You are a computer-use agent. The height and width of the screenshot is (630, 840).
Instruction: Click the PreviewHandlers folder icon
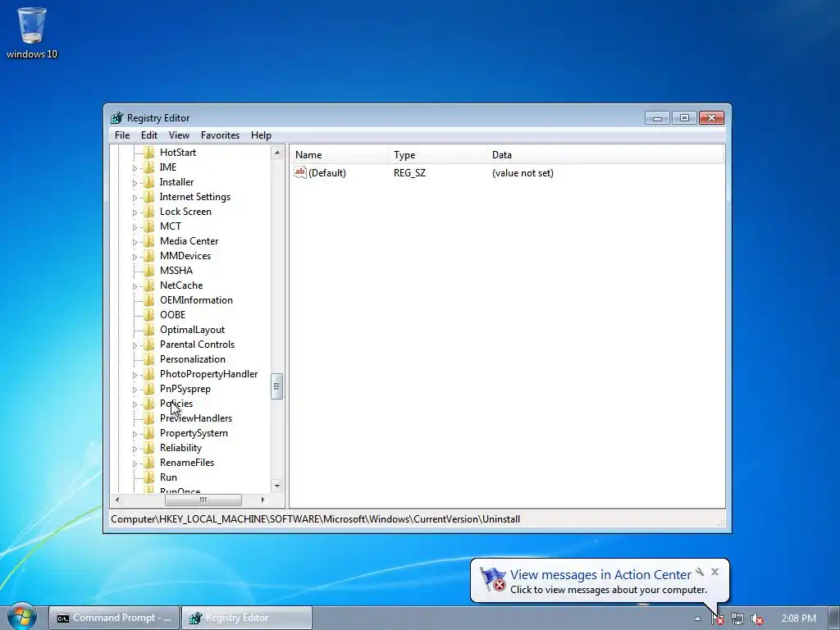click(x=149, y=418)
